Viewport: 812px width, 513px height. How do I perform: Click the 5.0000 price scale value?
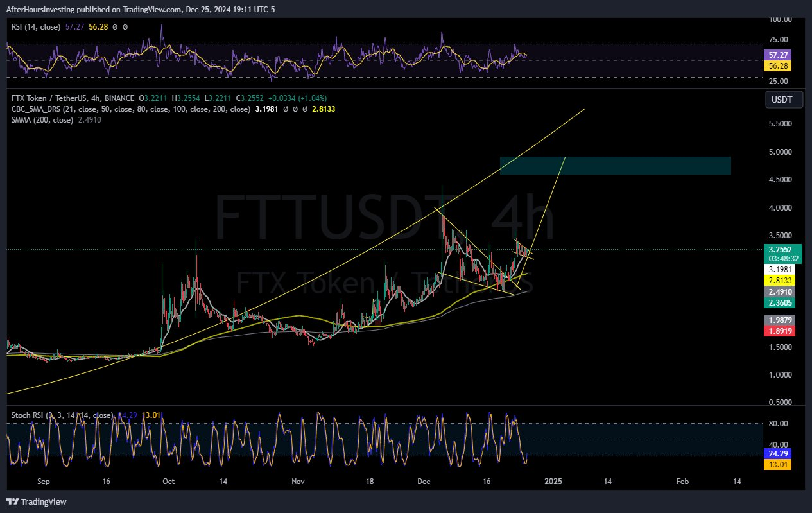point(779,152)
